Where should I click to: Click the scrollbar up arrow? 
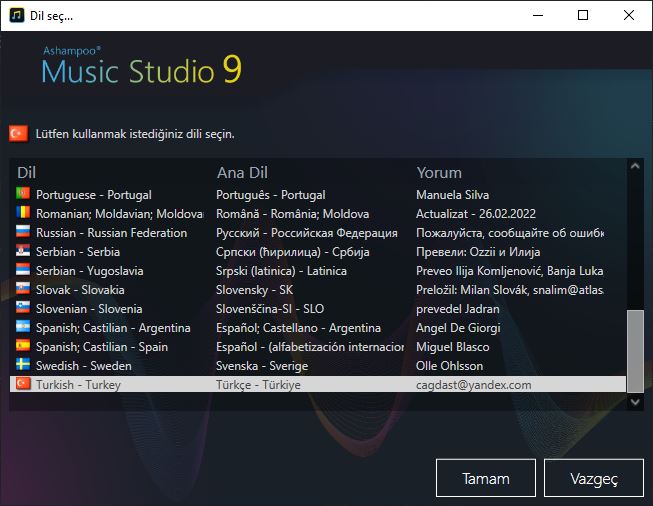(x=635, y=166)
